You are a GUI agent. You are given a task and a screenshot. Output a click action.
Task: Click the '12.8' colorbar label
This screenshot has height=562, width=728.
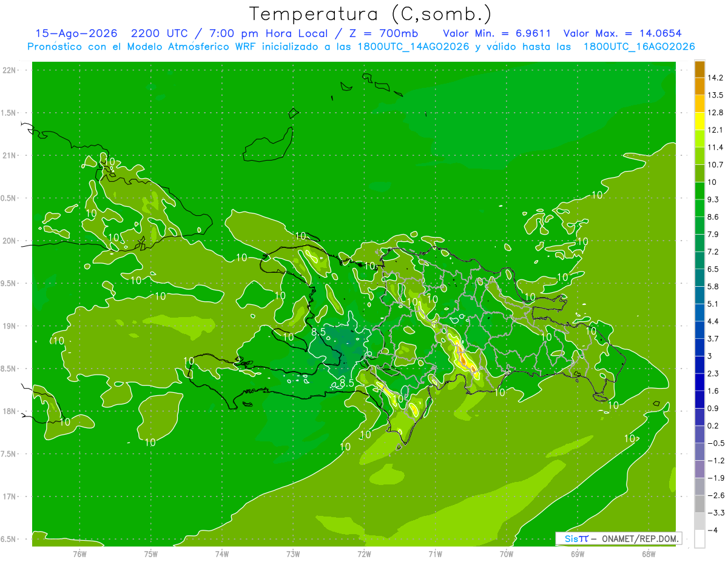click(x=715, y=113)
